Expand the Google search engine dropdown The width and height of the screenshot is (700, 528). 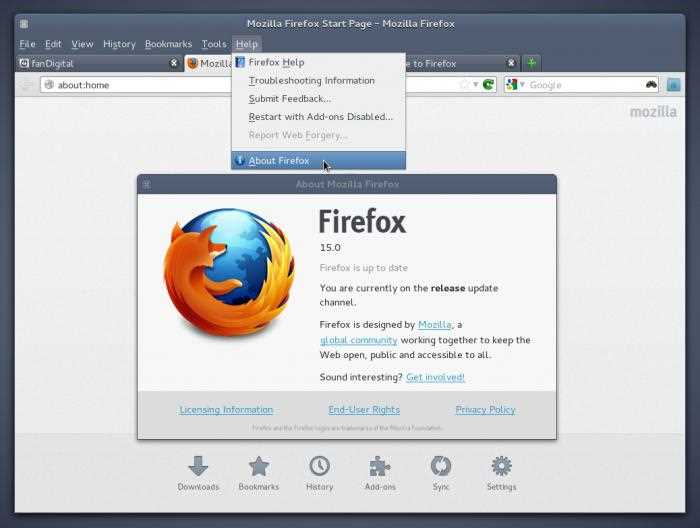coord(514,85)
